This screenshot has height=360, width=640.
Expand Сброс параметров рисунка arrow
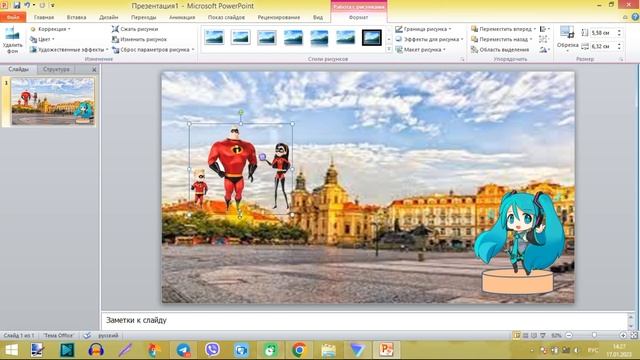193,49
